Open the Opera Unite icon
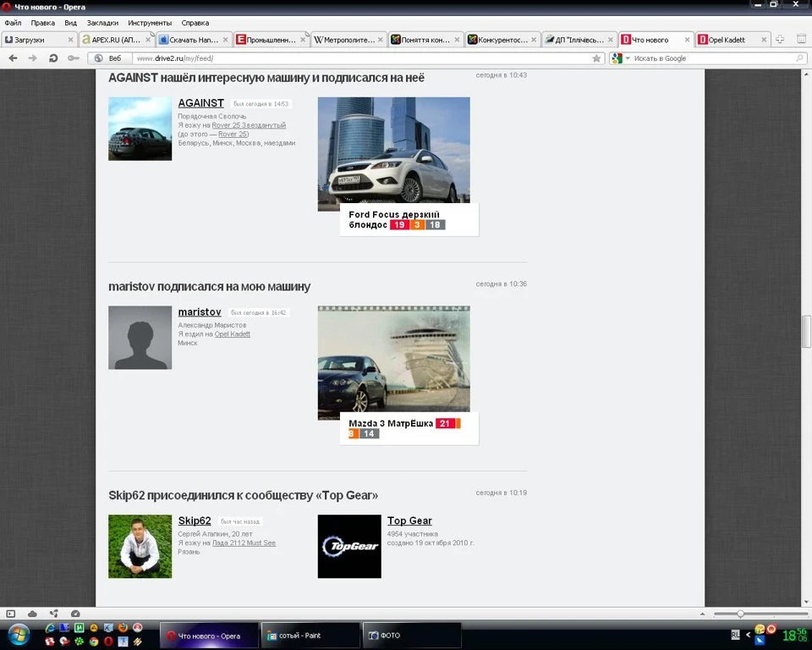 point(53,614)
